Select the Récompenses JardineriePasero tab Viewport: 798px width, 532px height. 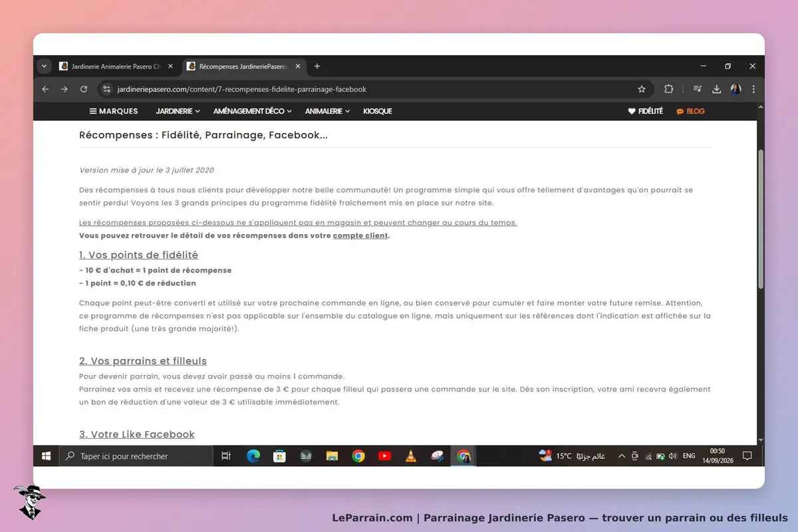tap(243, 66)
